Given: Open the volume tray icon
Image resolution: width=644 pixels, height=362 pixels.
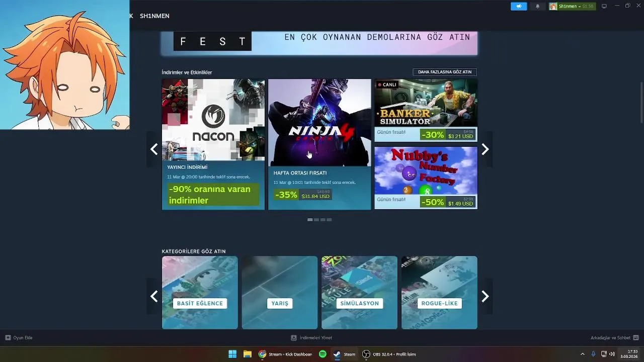Looking at the screenshot, I should coord(612,354).
